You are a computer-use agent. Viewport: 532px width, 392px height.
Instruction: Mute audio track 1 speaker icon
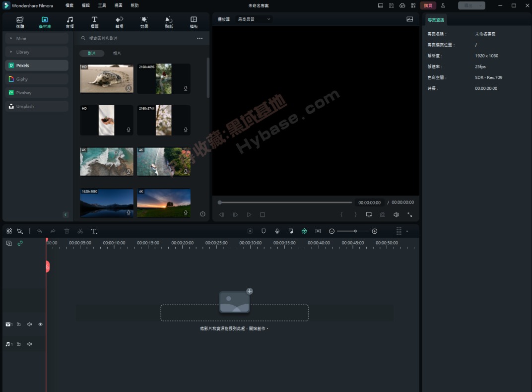click(x=29, y=344)
